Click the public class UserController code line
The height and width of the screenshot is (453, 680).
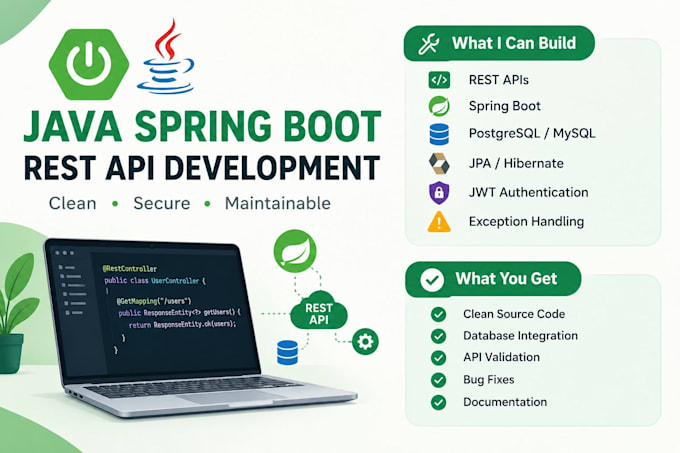pyautogui.click(x=155, y=281)
